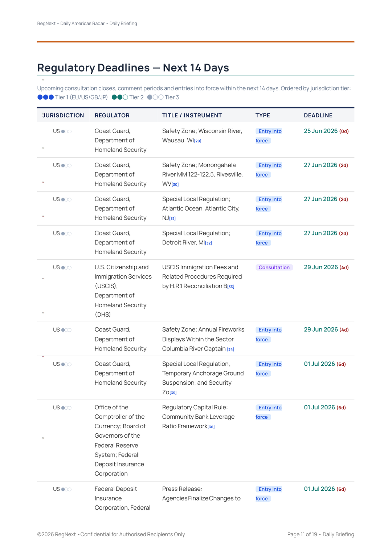Open footnote reference [33]
Image resolution: width=392 pixels, height=555 pixels.
(231, 287)
